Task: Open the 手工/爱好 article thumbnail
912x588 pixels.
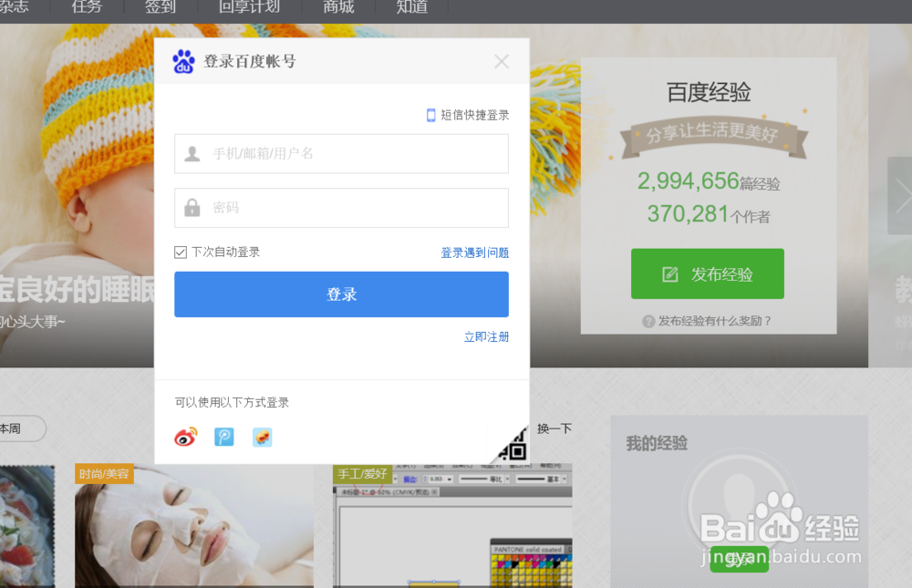Action: [452, 526]
